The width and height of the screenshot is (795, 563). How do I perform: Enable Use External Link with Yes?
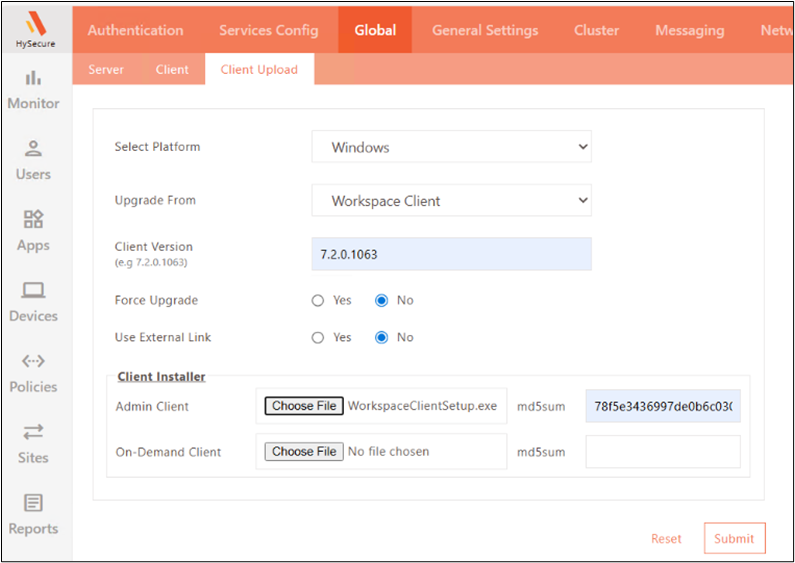318,337
